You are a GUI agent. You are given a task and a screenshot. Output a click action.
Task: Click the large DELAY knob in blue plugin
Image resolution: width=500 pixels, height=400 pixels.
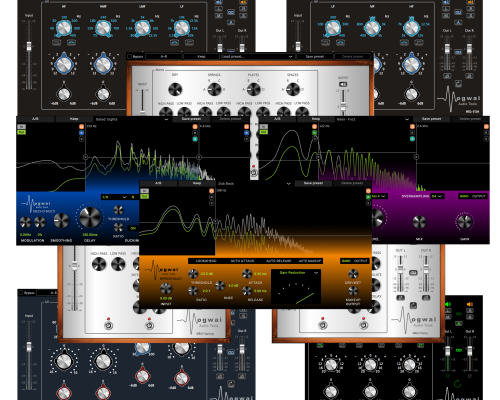(89, 217)
